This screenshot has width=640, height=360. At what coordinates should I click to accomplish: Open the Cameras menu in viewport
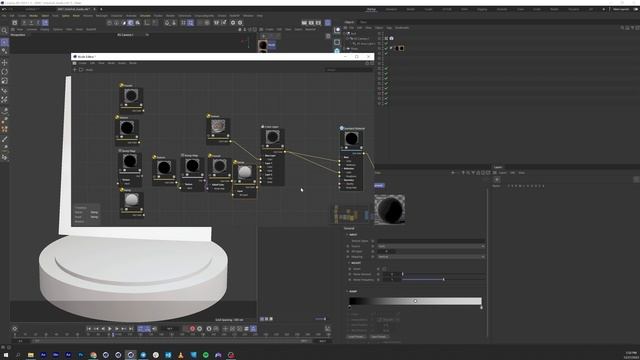[32, 29]
